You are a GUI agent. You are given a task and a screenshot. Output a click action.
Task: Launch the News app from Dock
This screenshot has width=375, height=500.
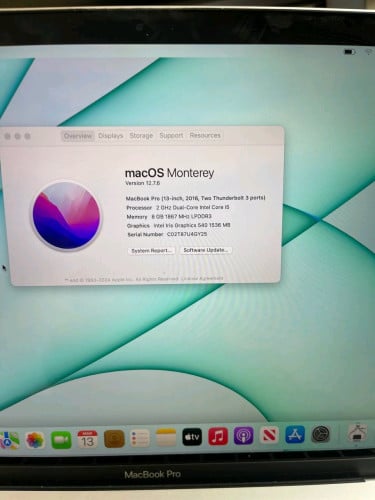coord(269,435)
